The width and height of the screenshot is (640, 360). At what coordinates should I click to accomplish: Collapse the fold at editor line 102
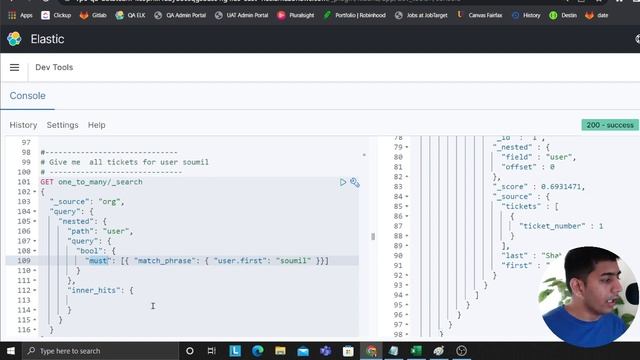coord(35,192)
